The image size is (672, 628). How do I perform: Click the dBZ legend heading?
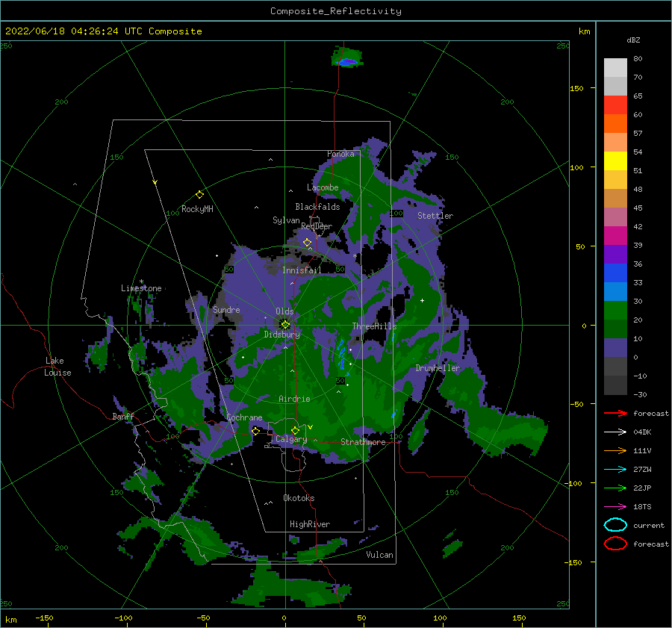(633, 40)
